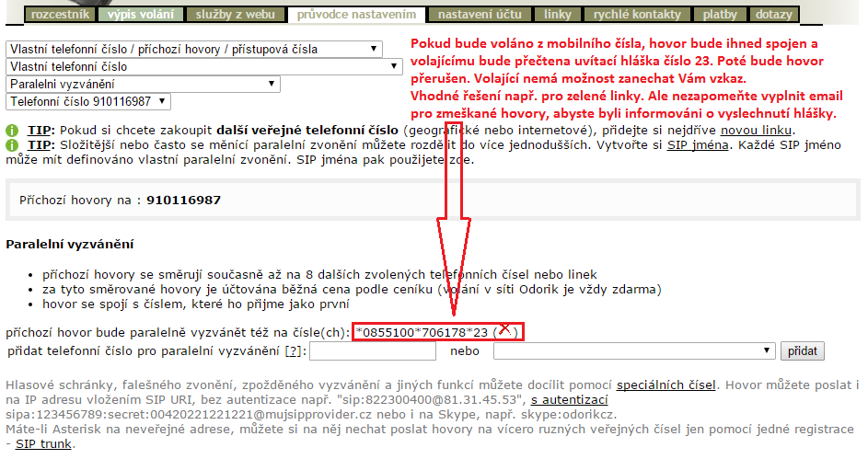Click the first green TIP info icon
This screenshot has width=868, height=459.
click(12, 132)
